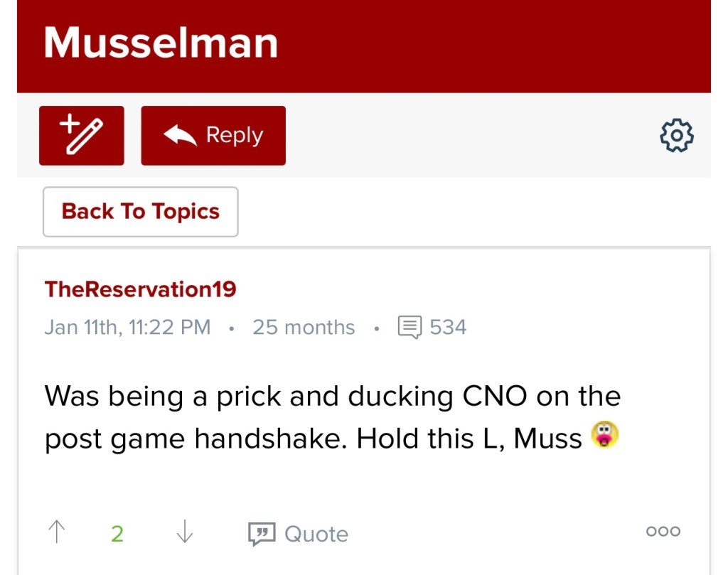The height and width of the screenshot is (575, 728).
Task: Click the quote speech bubble icon
Action: click(x=261, y=534)
